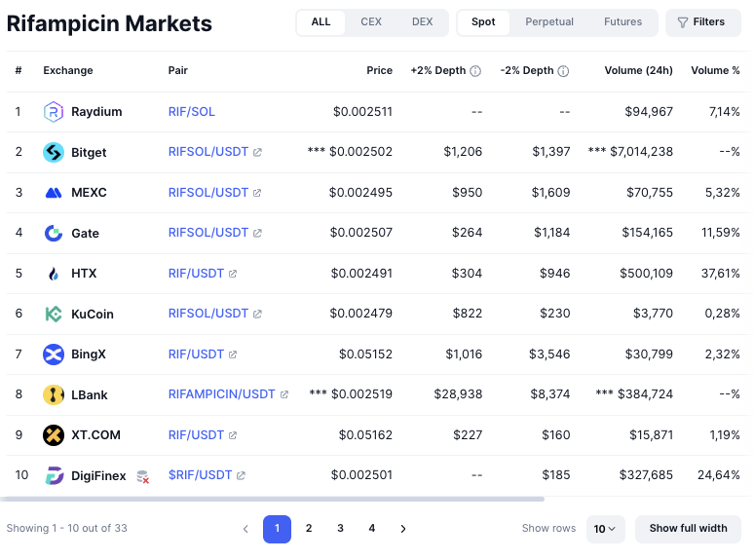Click the MEXC exchange logo icon
Screen dimensions: 754x560
pos(54,193)
